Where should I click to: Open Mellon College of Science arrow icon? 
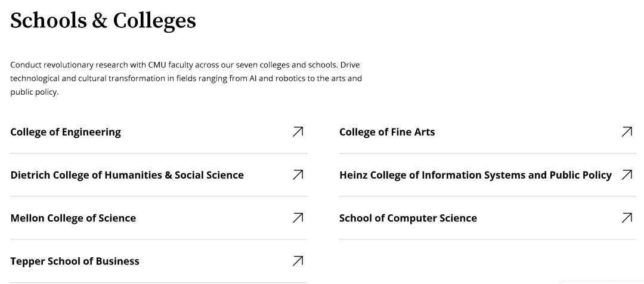point(298,218)
